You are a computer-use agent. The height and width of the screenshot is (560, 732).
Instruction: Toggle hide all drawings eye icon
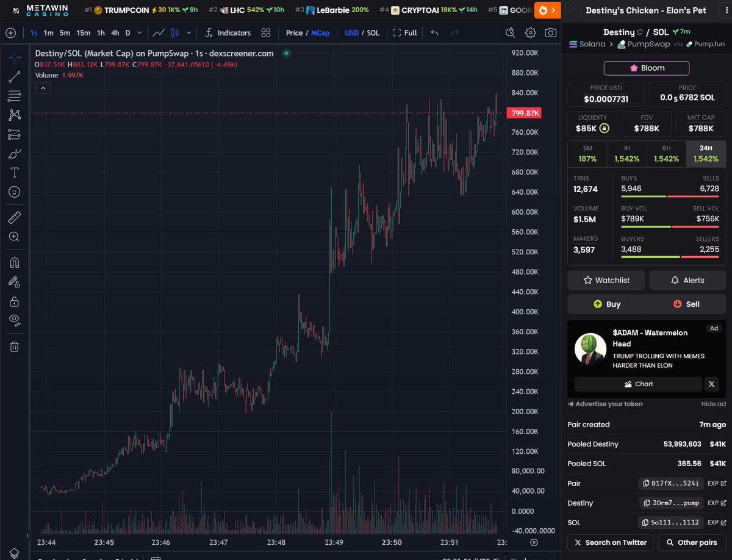[15, 320]
